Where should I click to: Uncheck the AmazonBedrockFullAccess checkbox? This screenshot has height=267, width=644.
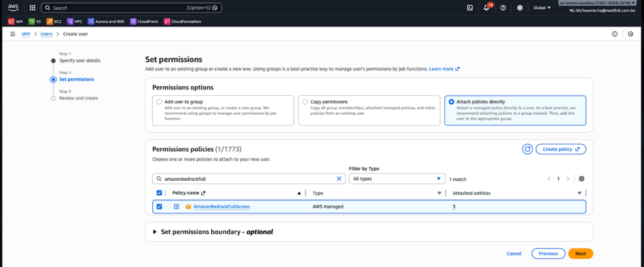coord(159,207)
